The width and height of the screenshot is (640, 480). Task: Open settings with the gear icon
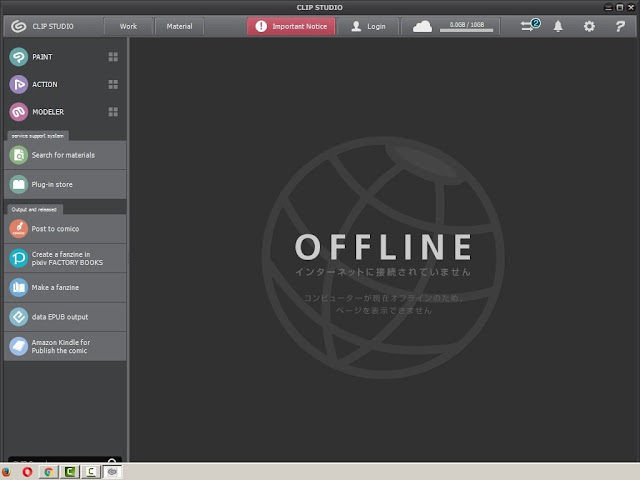tap(589, 27)
